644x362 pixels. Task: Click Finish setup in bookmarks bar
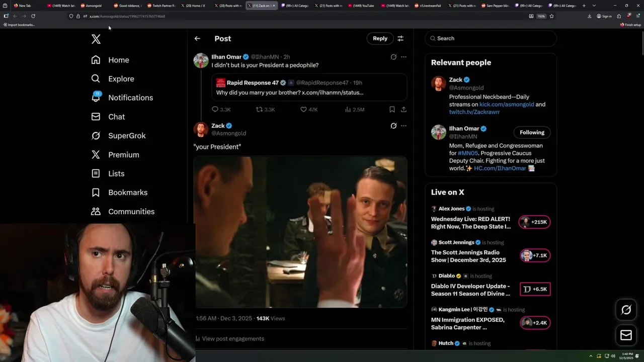631,25
